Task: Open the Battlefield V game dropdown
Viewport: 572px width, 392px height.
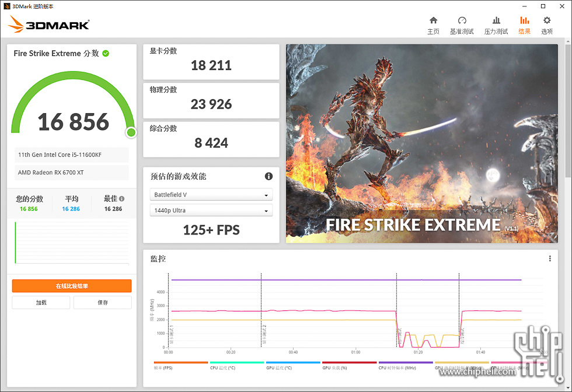Action: pos(211,194)
